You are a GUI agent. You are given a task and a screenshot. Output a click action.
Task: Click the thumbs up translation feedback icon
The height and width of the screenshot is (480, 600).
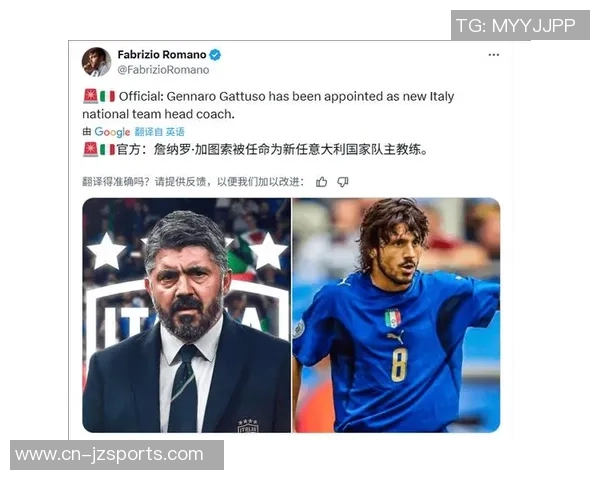321,182
